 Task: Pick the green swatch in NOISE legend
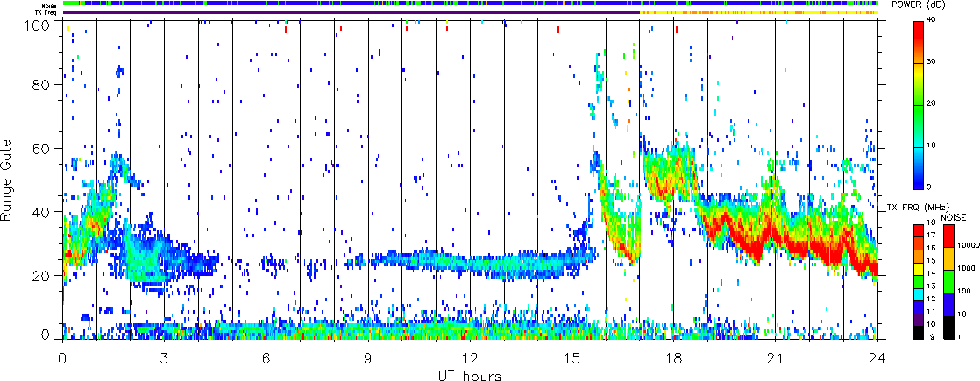pyautogui.click(x=948, y=281)
